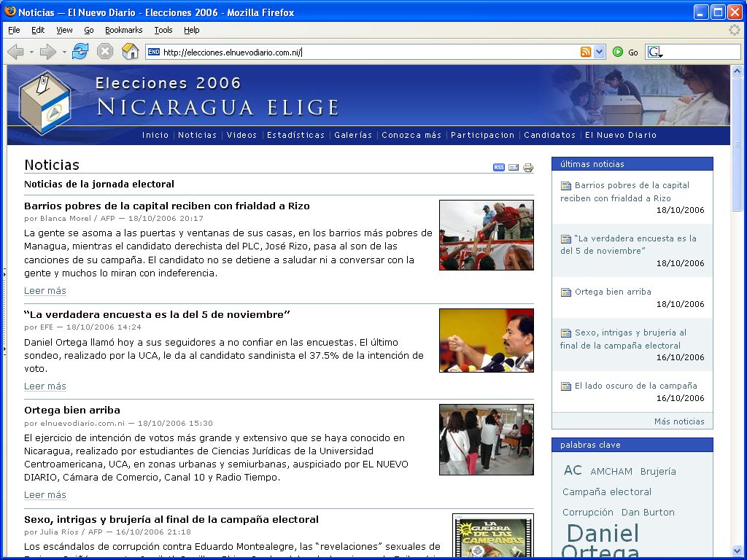
Task: Select the 'AMCHAM' keyword tag
Action: click(x=611, y=472)
